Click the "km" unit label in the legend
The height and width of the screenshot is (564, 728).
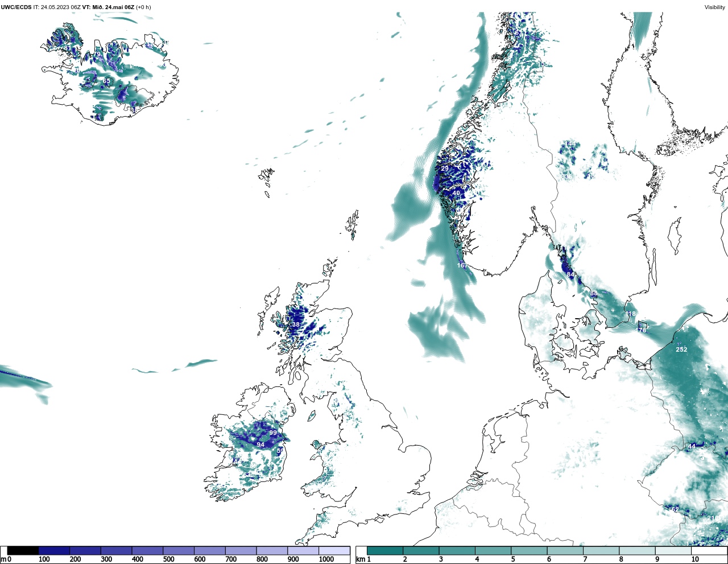tap(361, 559)
